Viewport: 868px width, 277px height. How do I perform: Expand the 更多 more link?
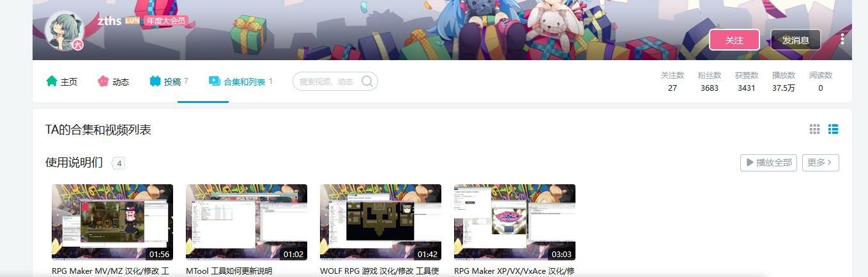pyautogui.click(x=820, y=162)
